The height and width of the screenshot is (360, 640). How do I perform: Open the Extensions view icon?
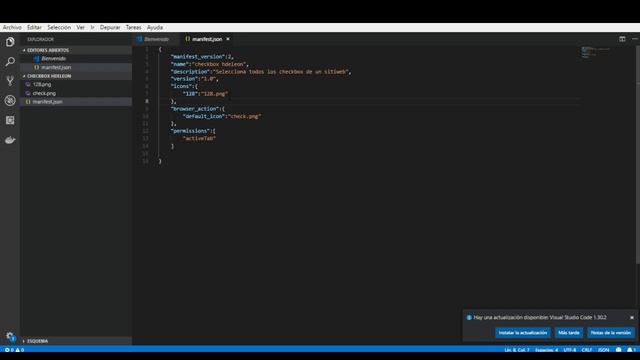coord(10,120)
